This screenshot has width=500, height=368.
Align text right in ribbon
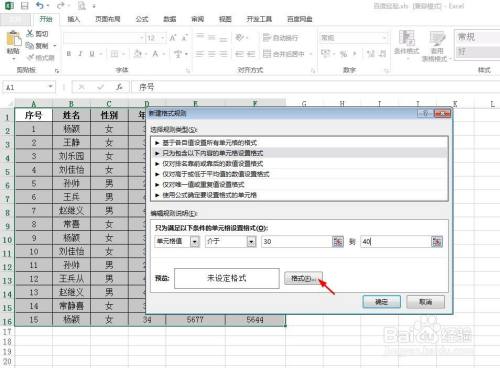tap(223, 54)
